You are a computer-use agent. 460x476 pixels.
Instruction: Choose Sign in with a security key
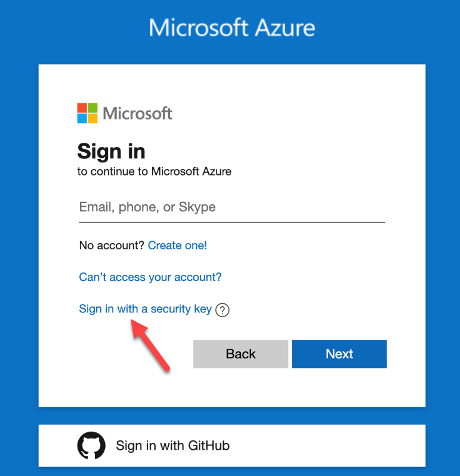coord(145,309)
